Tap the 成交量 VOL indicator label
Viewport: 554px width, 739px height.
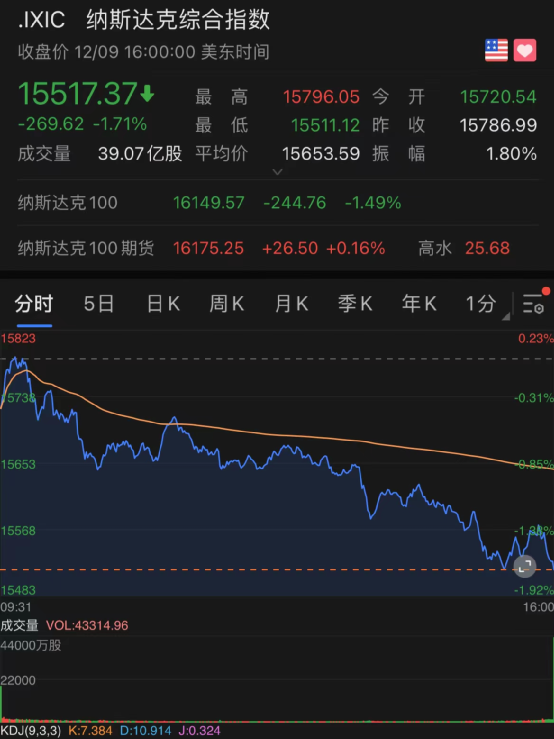click(64, 626)
